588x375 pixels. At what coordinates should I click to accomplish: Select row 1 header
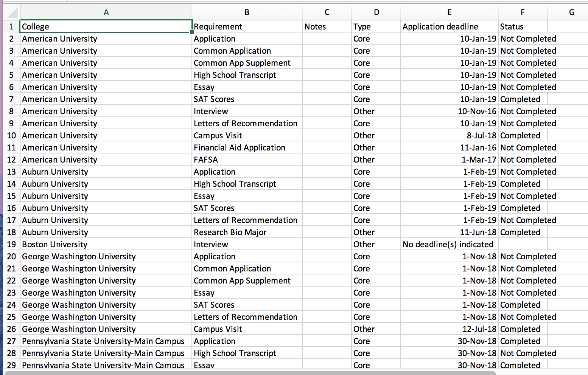click(x=11, y=26)
